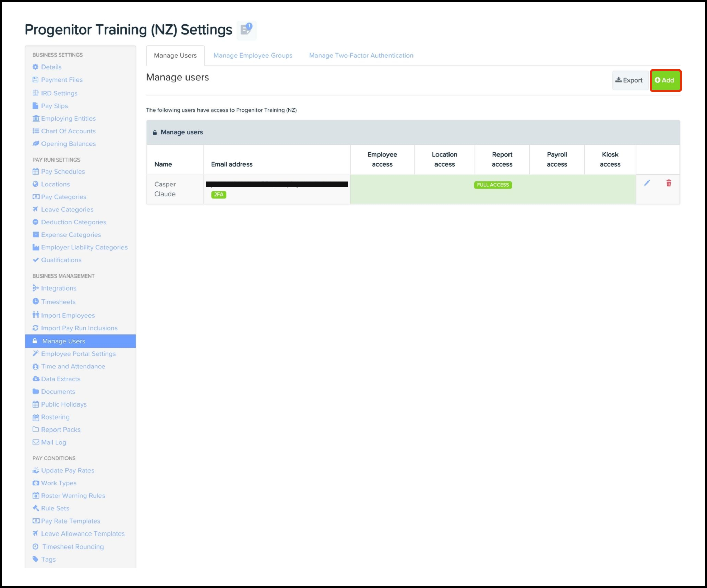The image size is (707, 588).
Task: Click the envelope icon for Mail Log
Action: coord(35,442)
